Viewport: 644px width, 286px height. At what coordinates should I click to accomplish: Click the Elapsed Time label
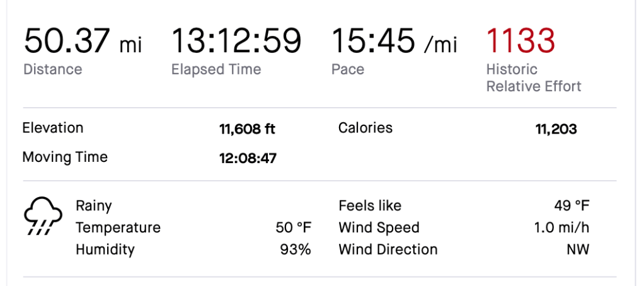pyautogui.click(x=216, y=69)
